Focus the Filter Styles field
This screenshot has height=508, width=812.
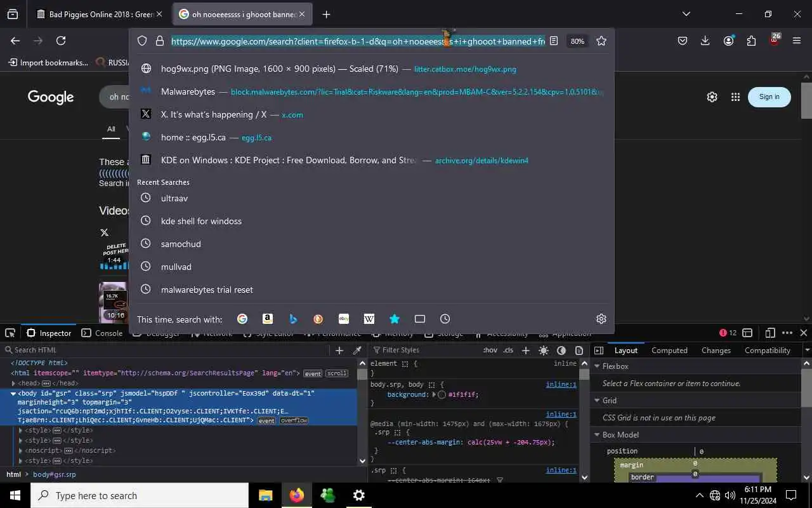425,350
